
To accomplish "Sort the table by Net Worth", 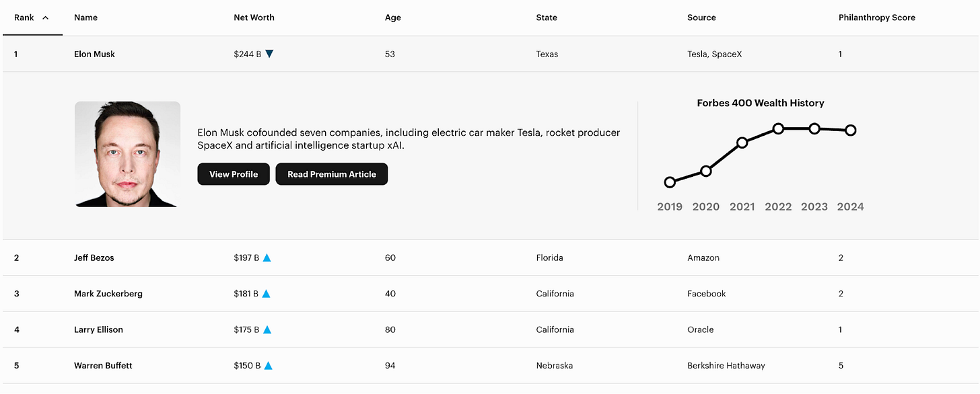I will pos(254,17).
